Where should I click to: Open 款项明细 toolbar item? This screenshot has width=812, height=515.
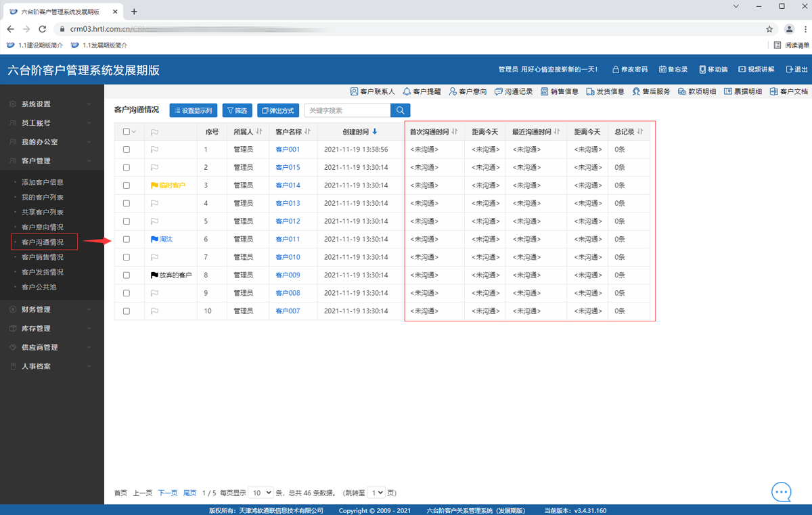tap(698, 91)
